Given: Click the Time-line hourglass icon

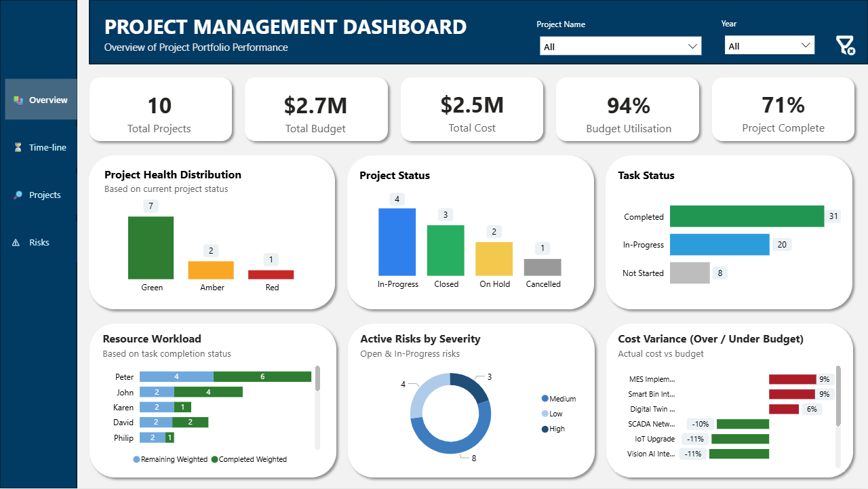Looking at the screenshot, I should click(18, 147).
